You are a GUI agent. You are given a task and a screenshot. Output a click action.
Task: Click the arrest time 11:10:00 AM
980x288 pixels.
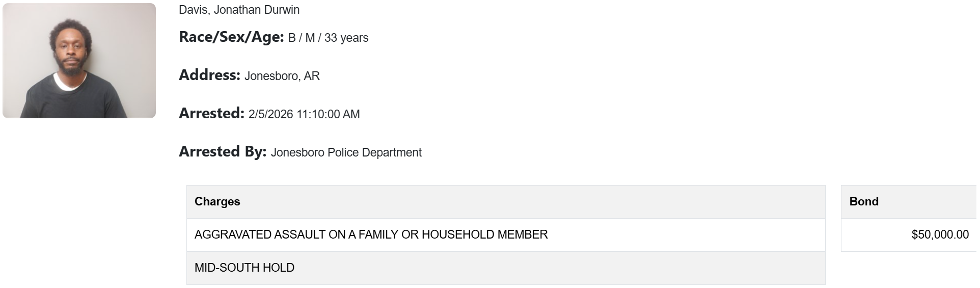pos(328,114)
